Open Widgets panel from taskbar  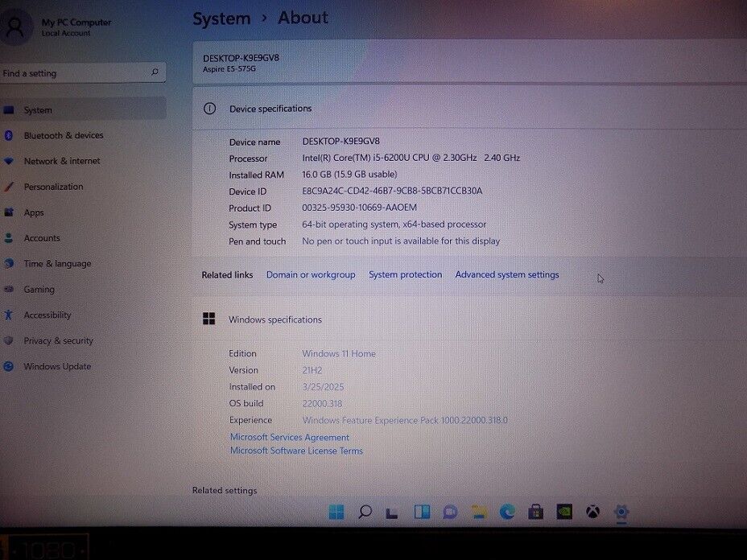422,512
